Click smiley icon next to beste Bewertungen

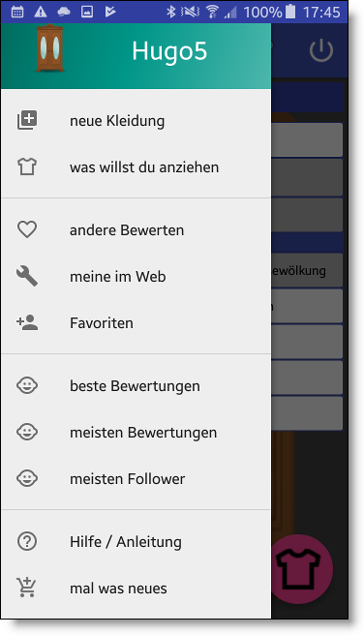click(27, 385)
